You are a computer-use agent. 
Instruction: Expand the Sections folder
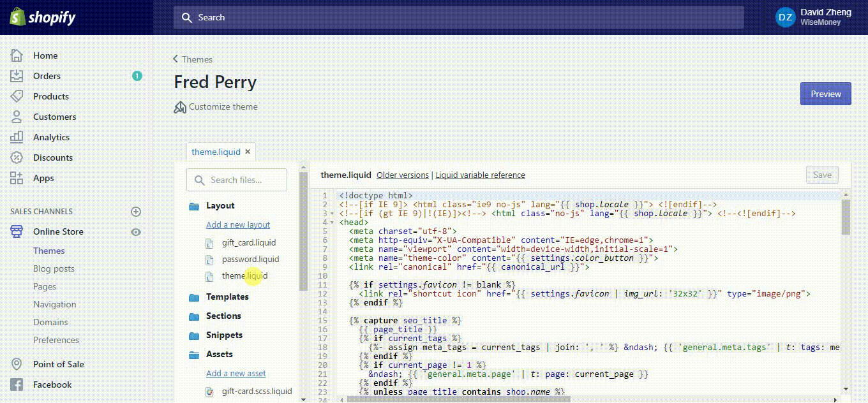pos(195,316)
